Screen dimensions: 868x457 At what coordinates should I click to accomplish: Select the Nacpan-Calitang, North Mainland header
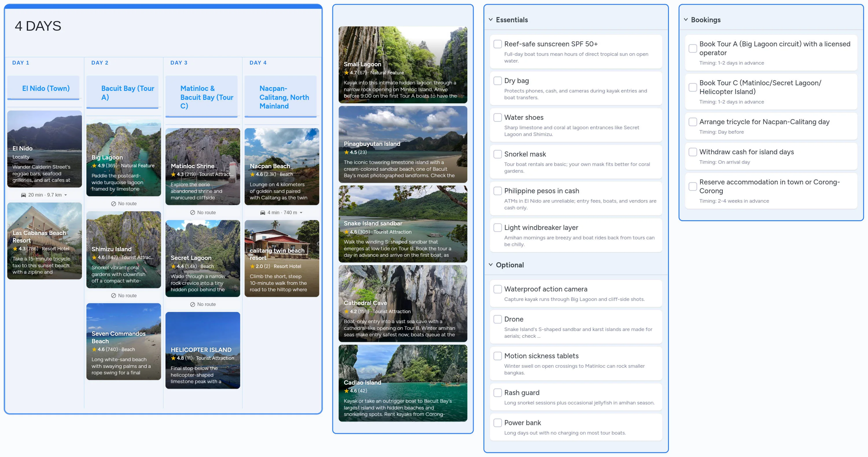(281, 97)
